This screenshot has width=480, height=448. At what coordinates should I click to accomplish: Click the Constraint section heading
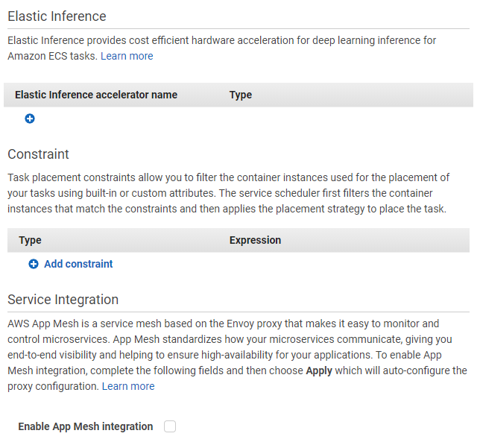(38, 154)
